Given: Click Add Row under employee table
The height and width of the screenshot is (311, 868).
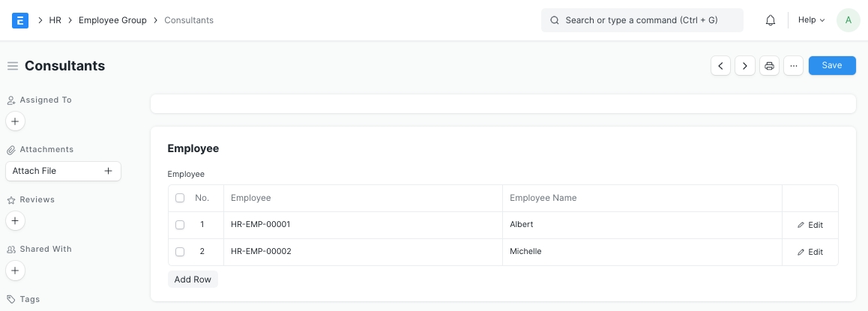Looking at the screenshot, I should pos(193,280).
